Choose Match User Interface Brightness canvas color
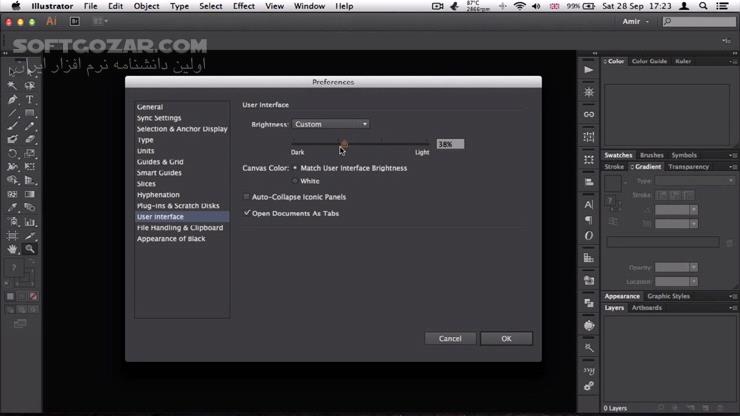Image resolution: width=740 pixels, height=416 pixels. (x=295, y=168)
